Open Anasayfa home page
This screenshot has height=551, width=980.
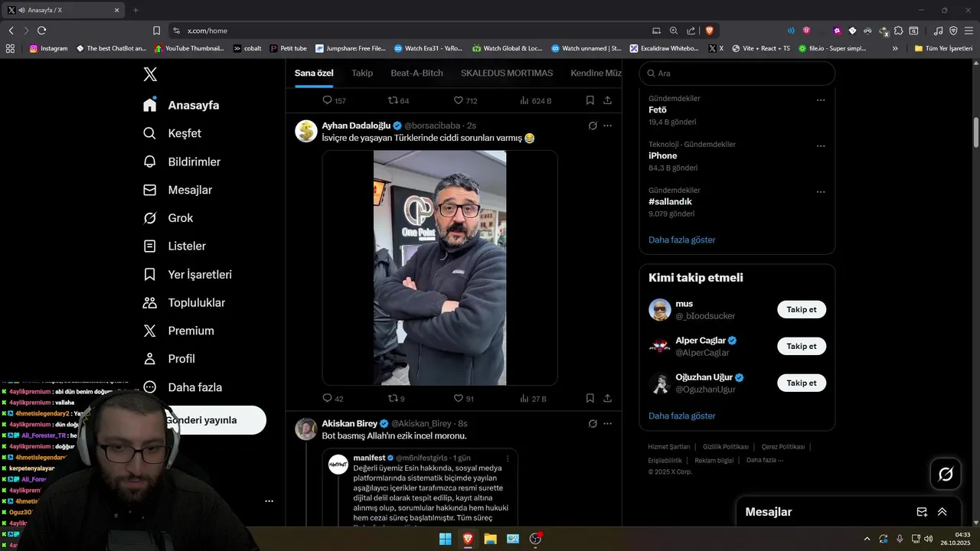click(181, 105)
